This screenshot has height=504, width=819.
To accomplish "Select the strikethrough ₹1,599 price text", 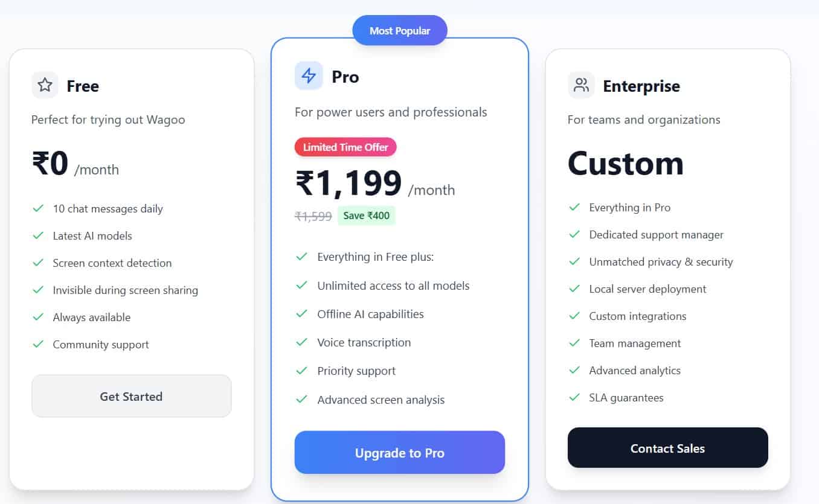I will pyautogui.click(x=314, y=216).
